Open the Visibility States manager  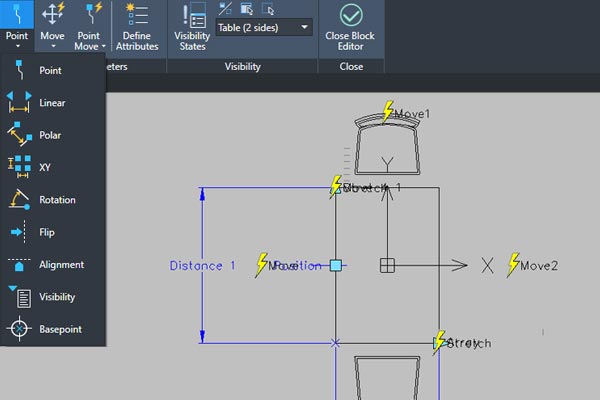[x=192, y=27]
